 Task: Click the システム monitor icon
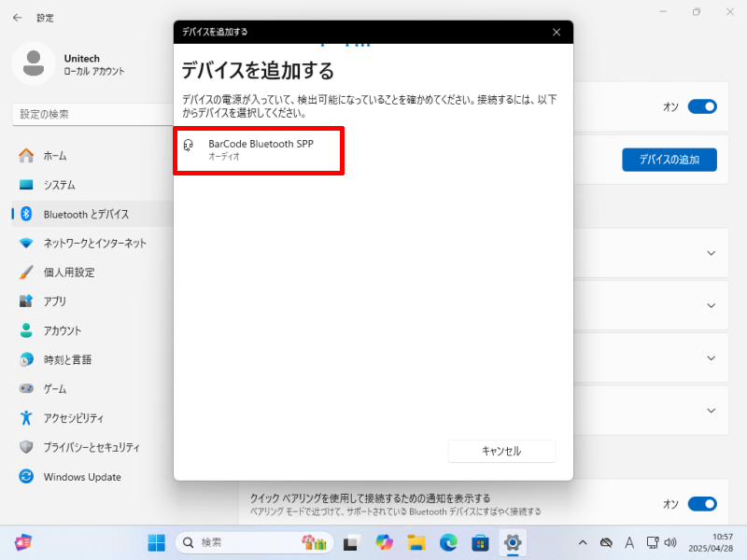coord(26,185)
